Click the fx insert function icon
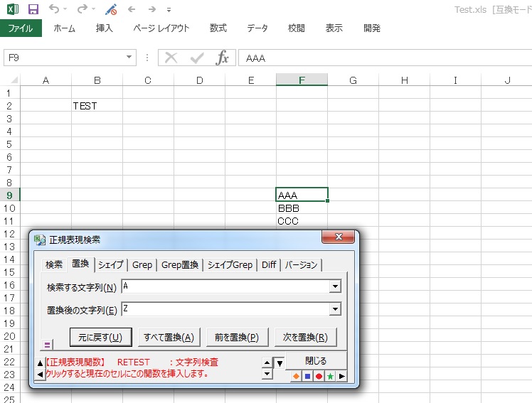This screenshot has width=532, height=403. pos(222,58)
